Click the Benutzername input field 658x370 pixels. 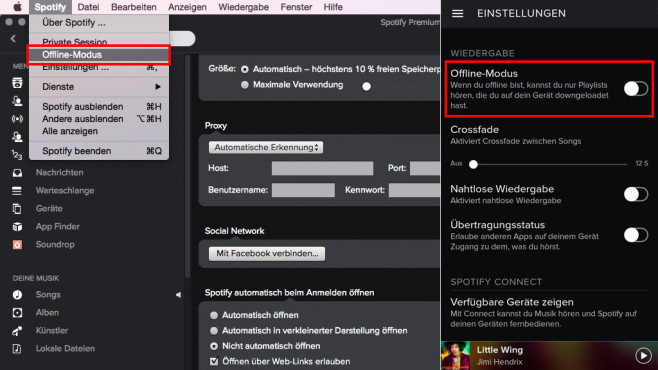point(303,190)
